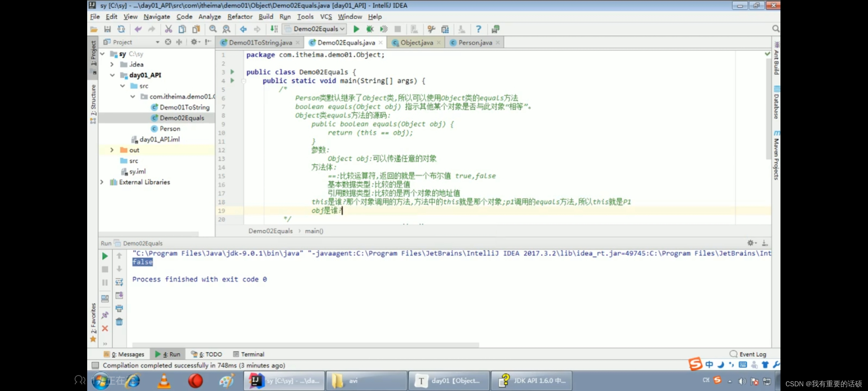The height and width of the screenshot is (391, 868).
Task: Switch to the Object.java tab
Action: coord(416,42)
